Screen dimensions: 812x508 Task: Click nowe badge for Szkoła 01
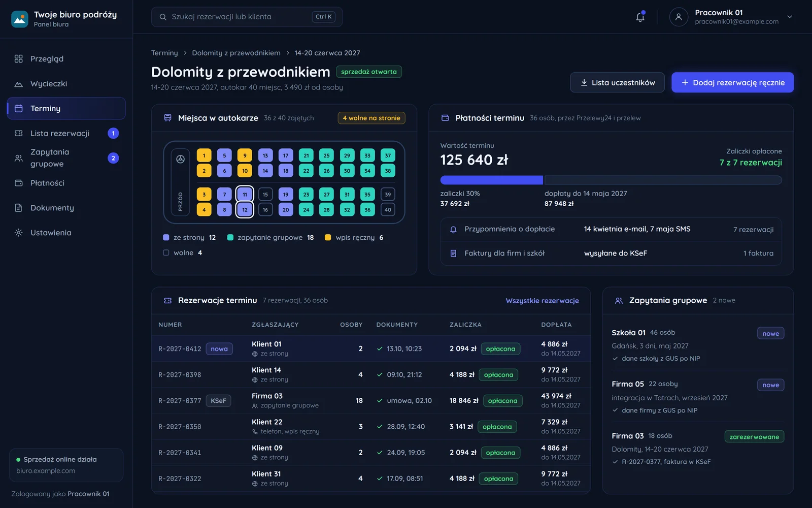point(770,334)
